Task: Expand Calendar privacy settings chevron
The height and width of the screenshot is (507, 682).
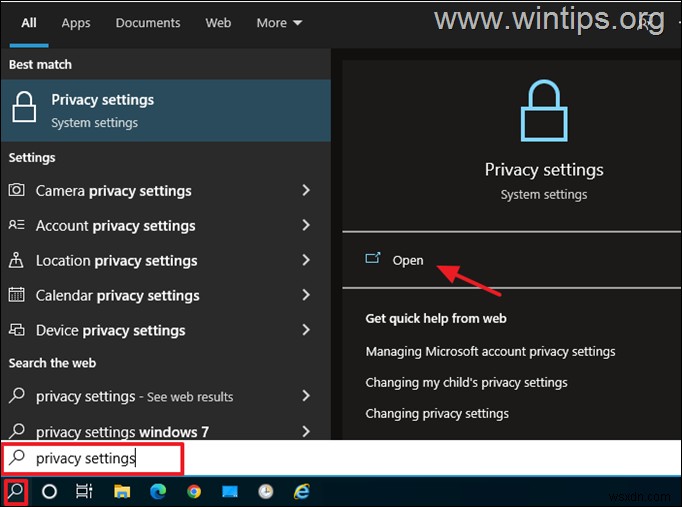Action: 306,295
